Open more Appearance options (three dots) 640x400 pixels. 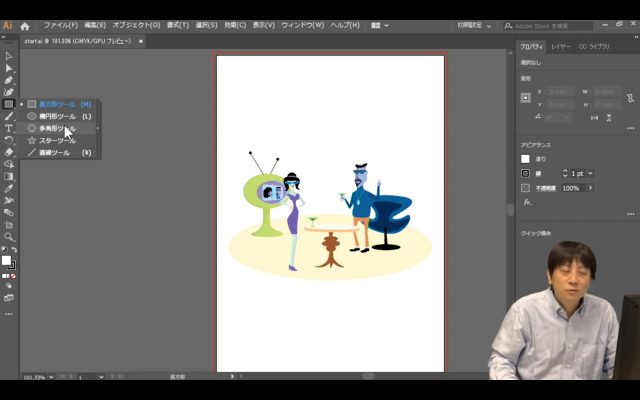[x=631, y=214]
